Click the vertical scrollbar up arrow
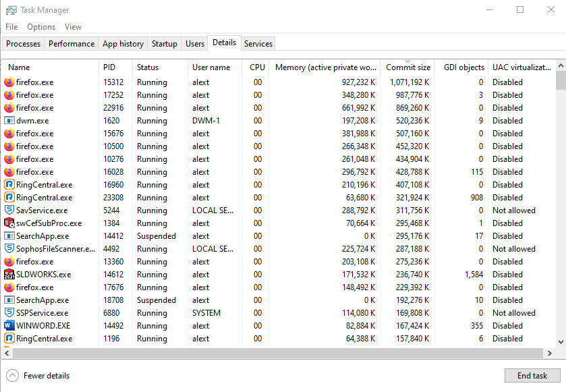 [x=561, y=65]
